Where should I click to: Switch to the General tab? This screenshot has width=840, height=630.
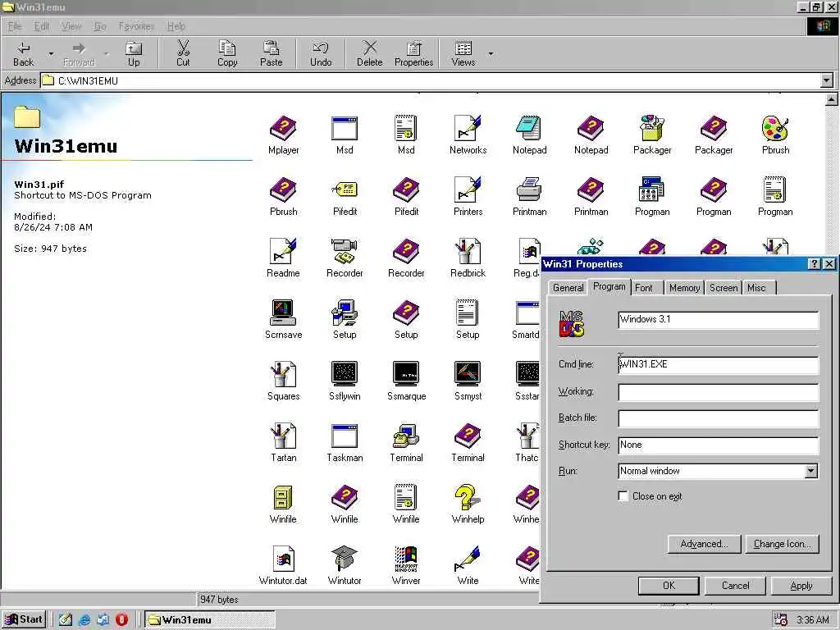click(x=568, y=288)
